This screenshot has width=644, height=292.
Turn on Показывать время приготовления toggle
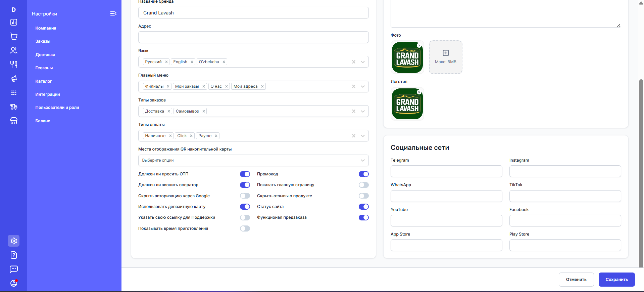[245, 228]
